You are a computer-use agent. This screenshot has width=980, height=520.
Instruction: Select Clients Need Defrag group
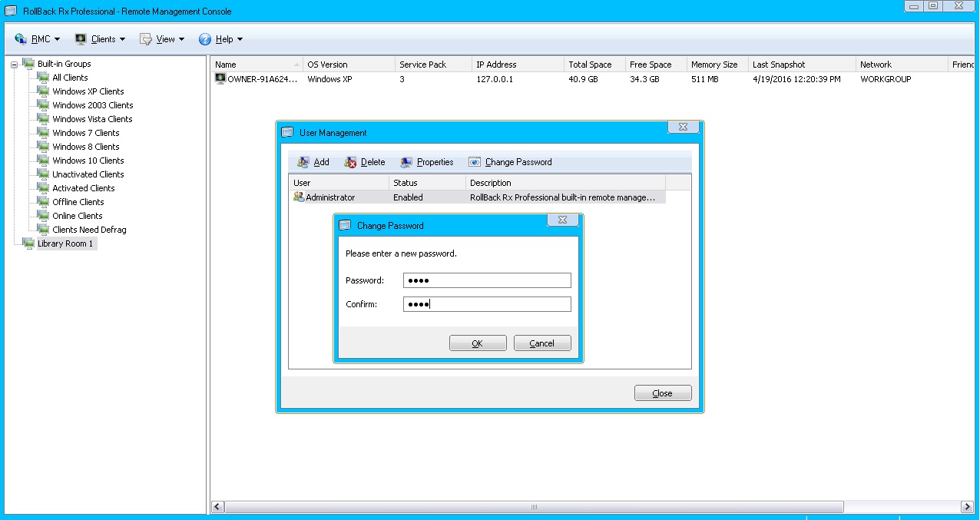(x=89, y=230)
